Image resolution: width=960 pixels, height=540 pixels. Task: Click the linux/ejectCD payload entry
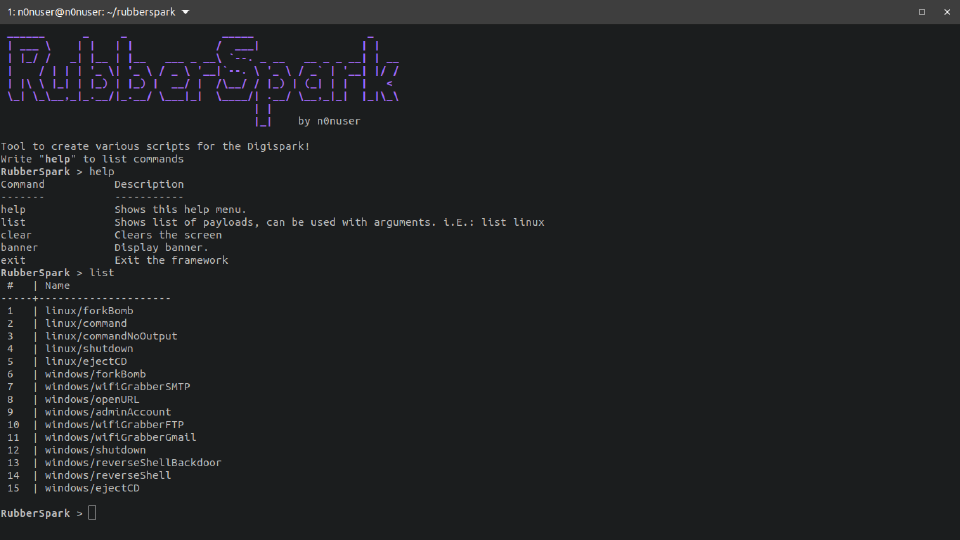click(86, 361)
